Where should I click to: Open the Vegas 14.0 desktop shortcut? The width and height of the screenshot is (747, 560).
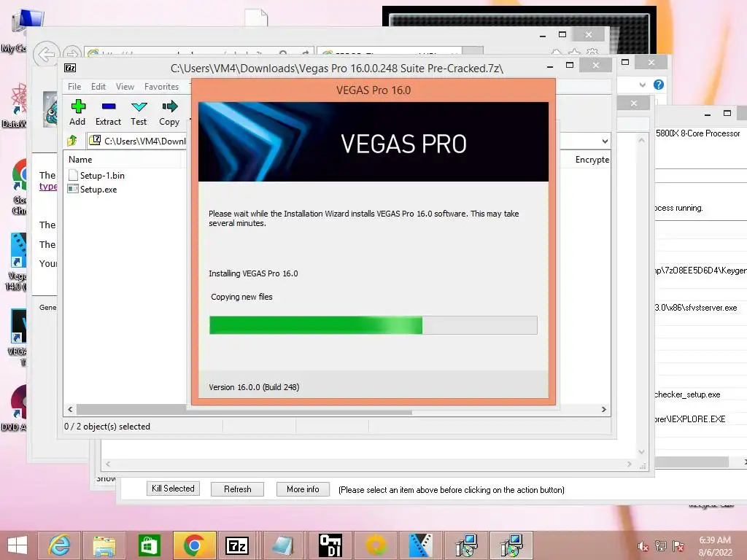pyautogui.click(x=18, y=262)
